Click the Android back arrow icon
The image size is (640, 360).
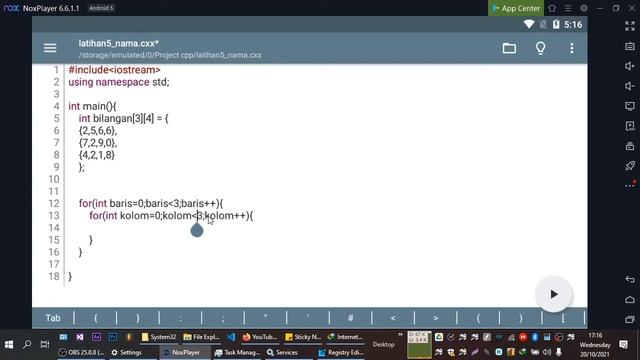[630, 280]
